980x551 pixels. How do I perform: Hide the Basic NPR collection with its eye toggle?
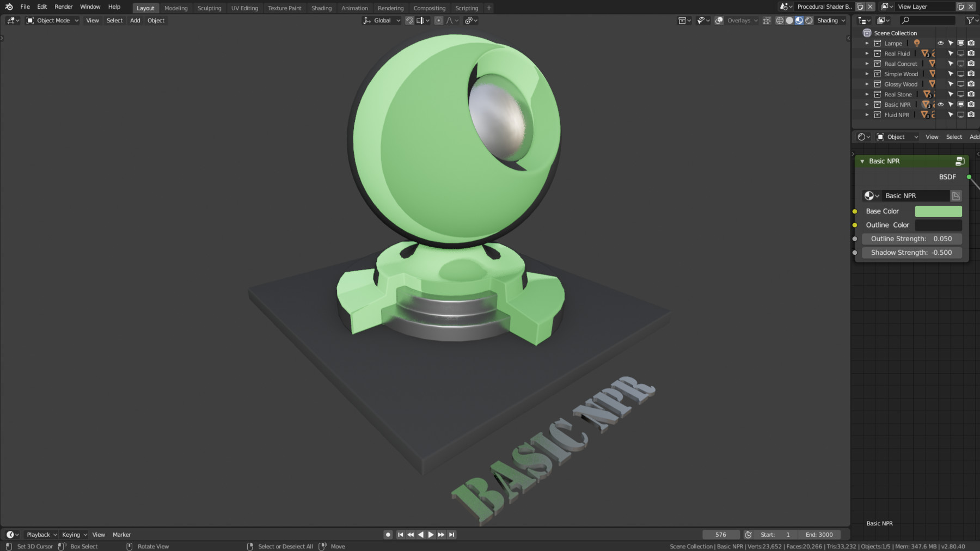(x=940, y=104)
